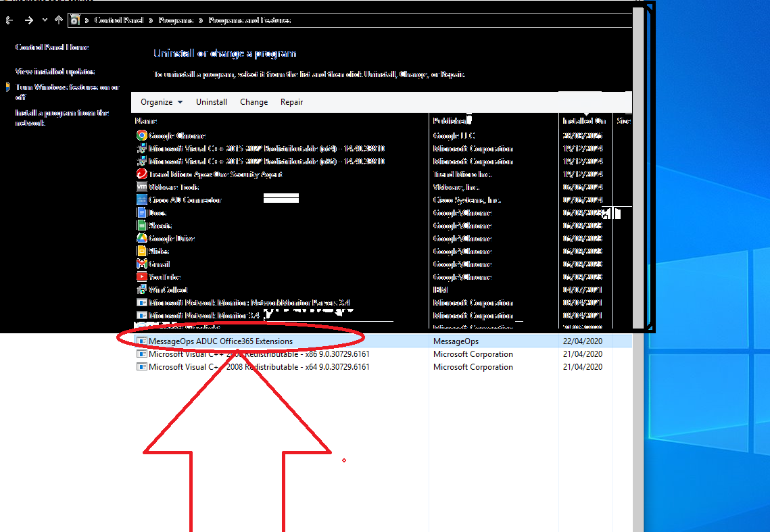Select Visual C++ 2008 x86 program icon

tap(141, 354)
